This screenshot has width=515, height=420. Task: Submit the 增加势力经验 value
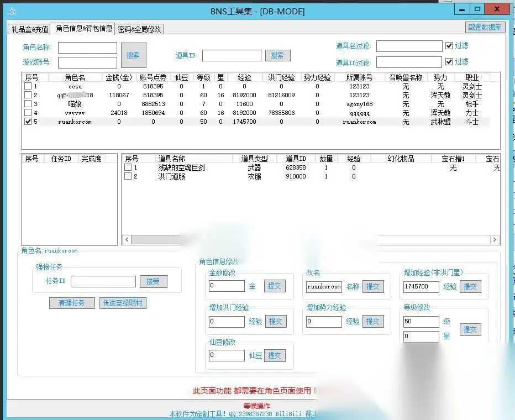[x=373, y=321]
